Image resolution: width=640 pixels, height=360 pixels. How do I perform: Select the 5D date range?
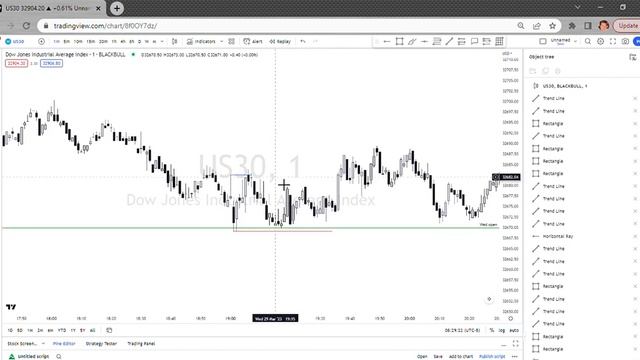point(20,330)
